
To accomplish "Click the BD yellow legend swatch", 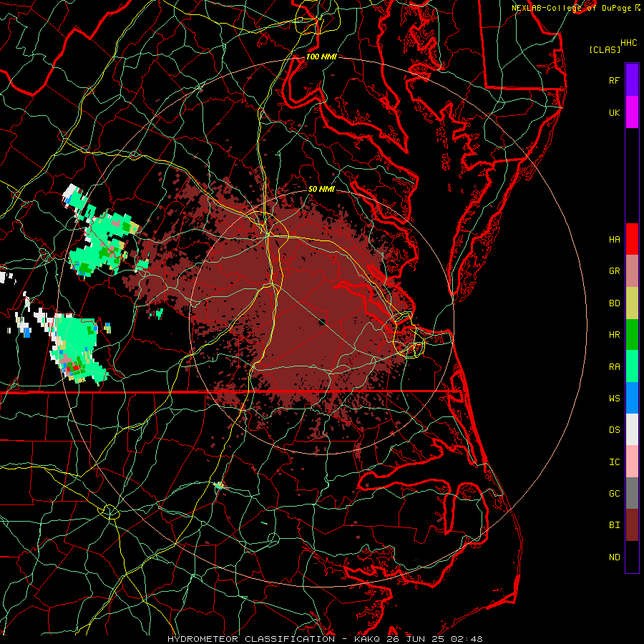I will coord(632,303).
